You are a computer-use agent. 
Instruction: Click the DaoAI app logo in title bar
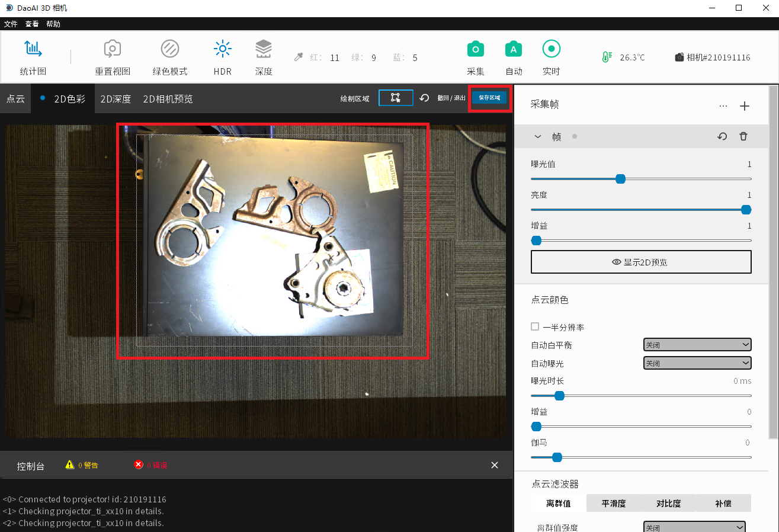[x=9, y=8]
